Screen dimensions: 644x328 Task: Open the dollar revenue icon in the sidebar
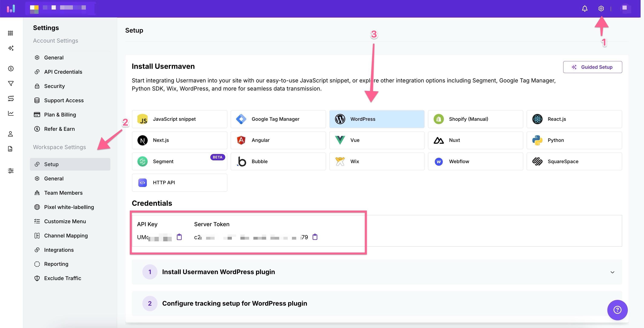coord(11,68)
